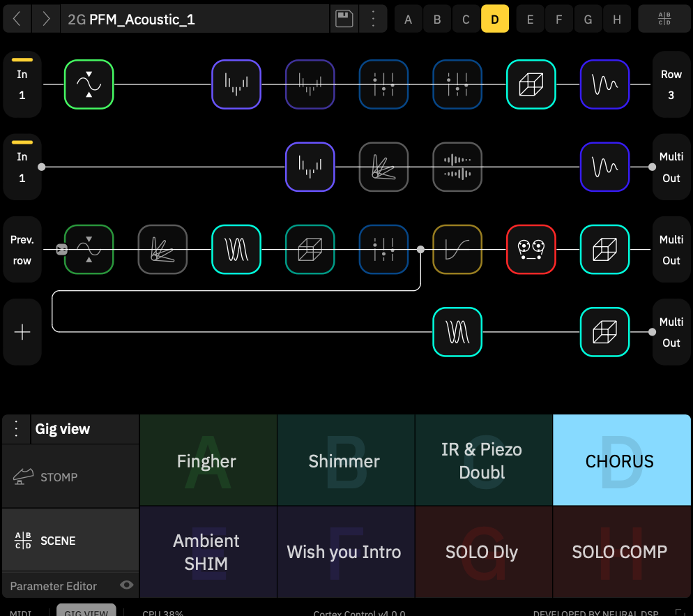Open the Gig view panel options menu
This screenshot has height=616, width=693.
15,428
